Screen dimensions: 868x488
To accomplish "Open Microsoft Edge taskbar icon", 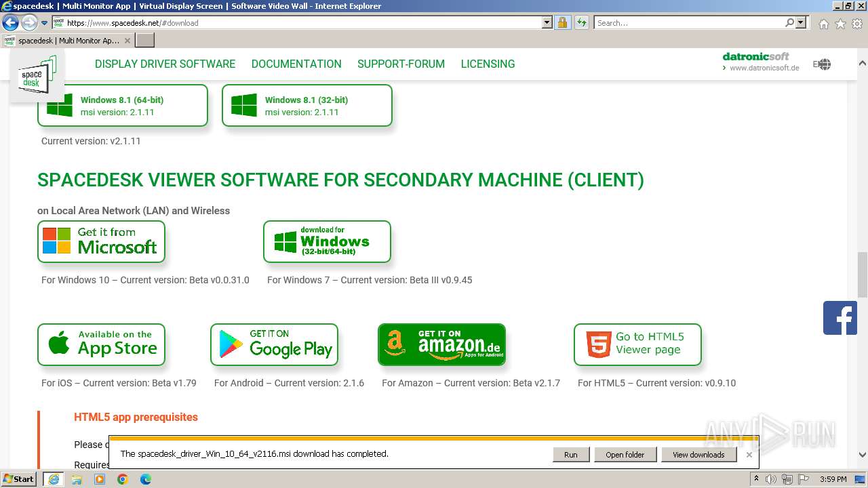I will pos(146,479).
